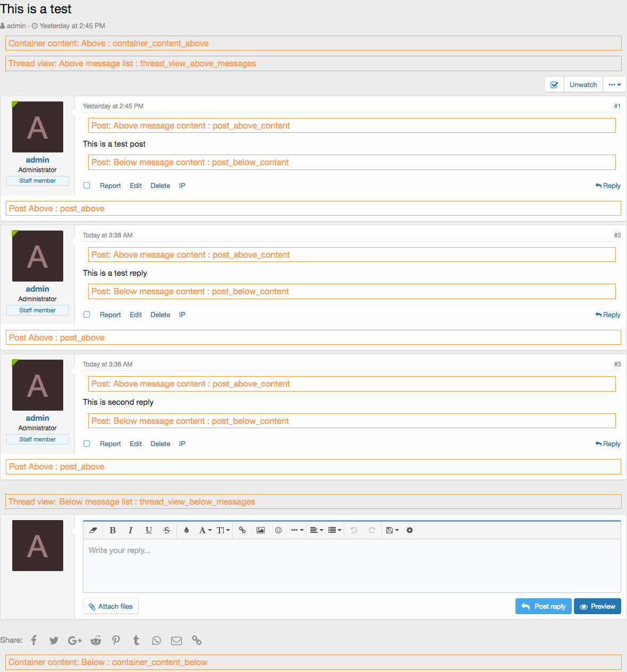Click the insert image icon
Screen dimensions: 627x672
[260, 530]
